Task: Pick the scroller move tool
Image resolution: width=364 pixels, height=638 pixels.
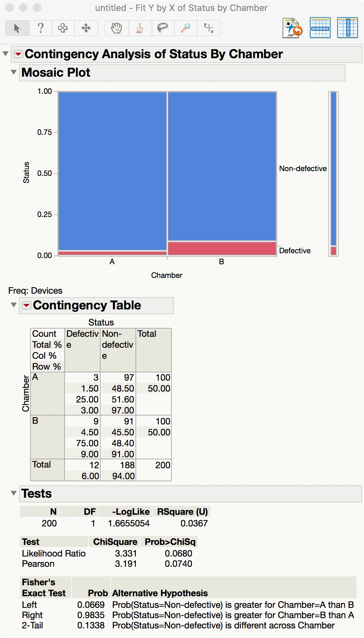Action: [x=86, y=28]
